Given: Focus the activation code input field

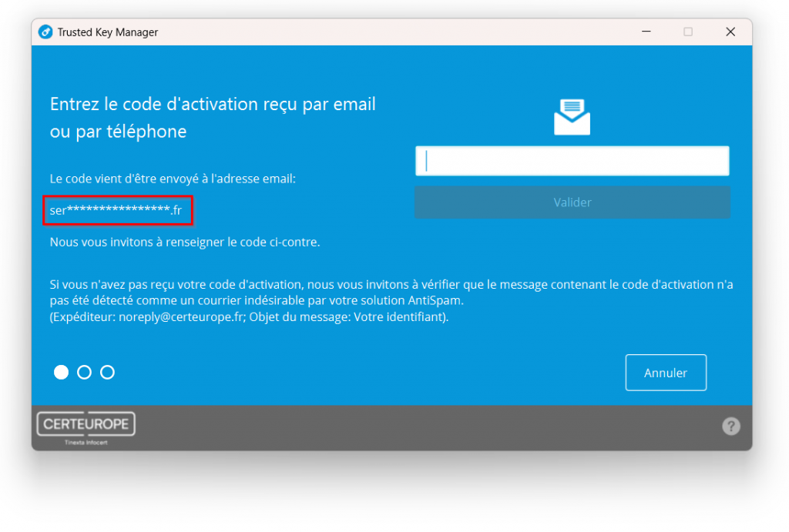Looking at the screenshot, I should [572, 161].
